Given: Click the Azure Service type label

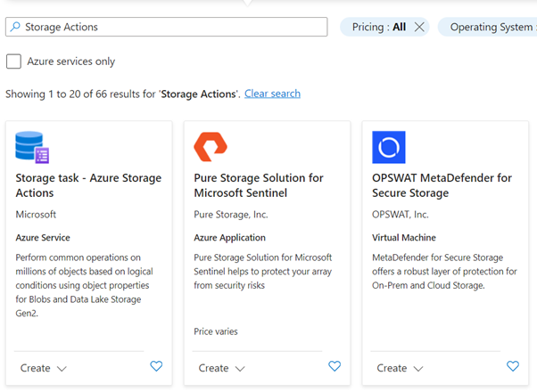Looking at the screenshot, I should coord(43,237).
